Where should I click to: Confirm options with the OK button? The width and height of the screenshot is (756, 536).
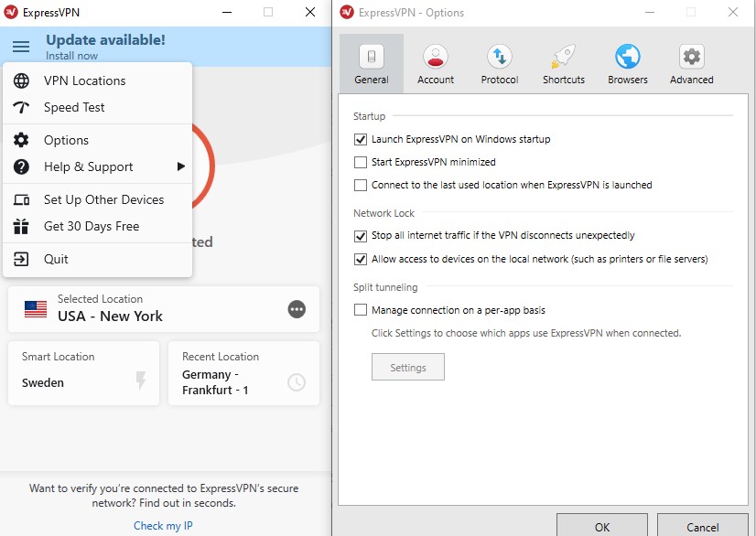601,525
